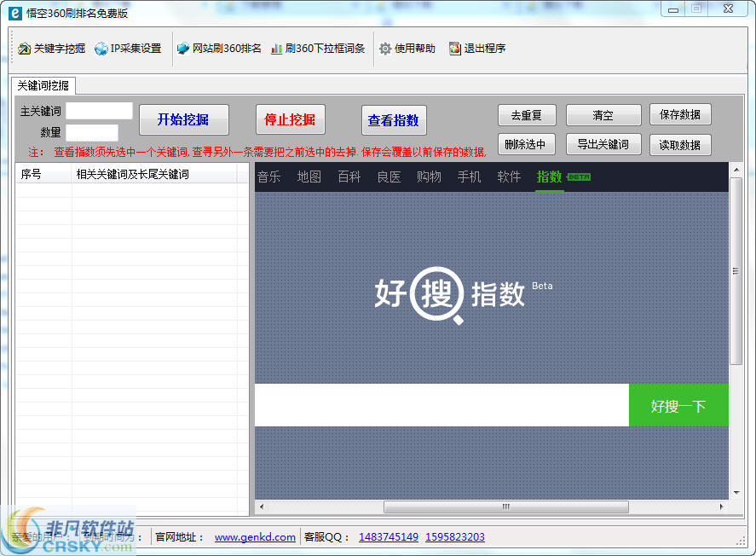Click the horizontal scrollbar right arrow
The image size is (756, 556).
pos(722,507)
